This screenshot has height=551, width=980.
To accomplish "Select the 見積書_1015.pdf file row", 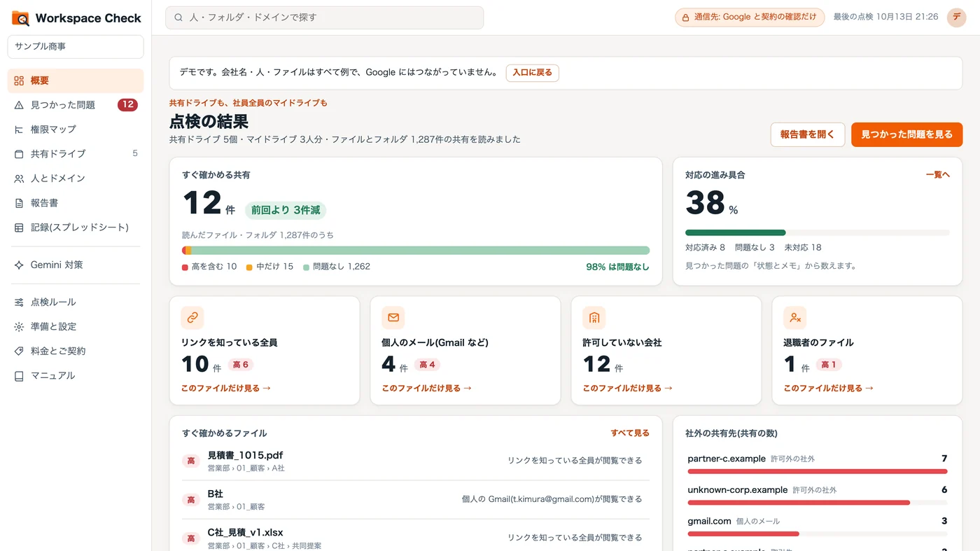I will coord(416,461).
